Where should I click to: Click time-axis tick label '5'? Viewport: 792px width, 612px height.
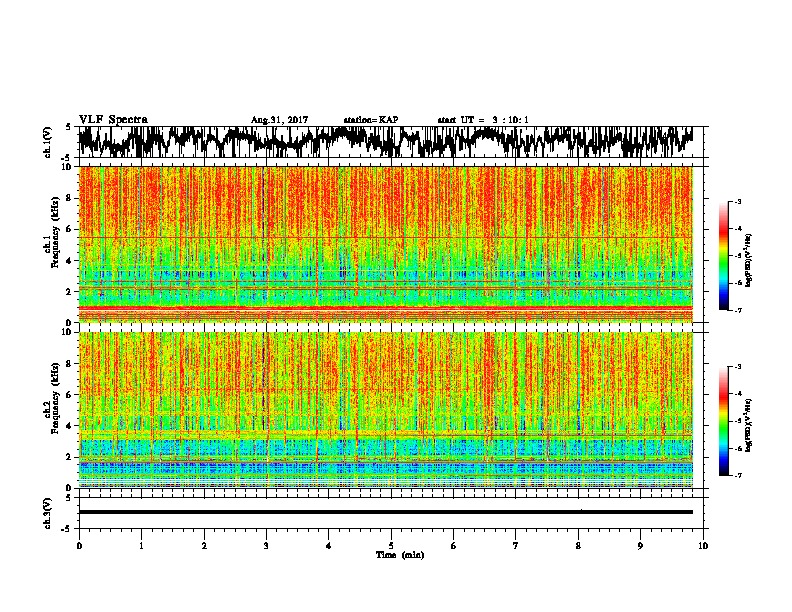point(391,546)
